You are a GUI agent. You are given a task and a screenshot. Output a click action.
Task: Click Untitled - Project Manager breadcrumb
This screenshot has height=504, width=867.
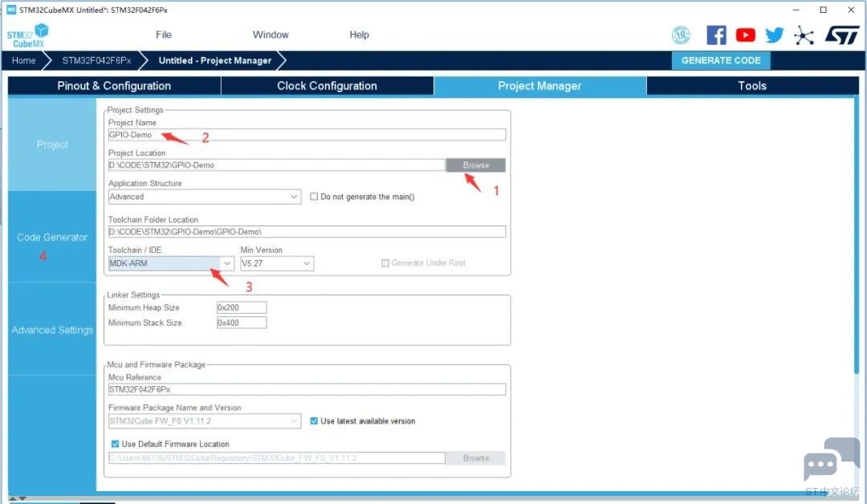point(214,60)
